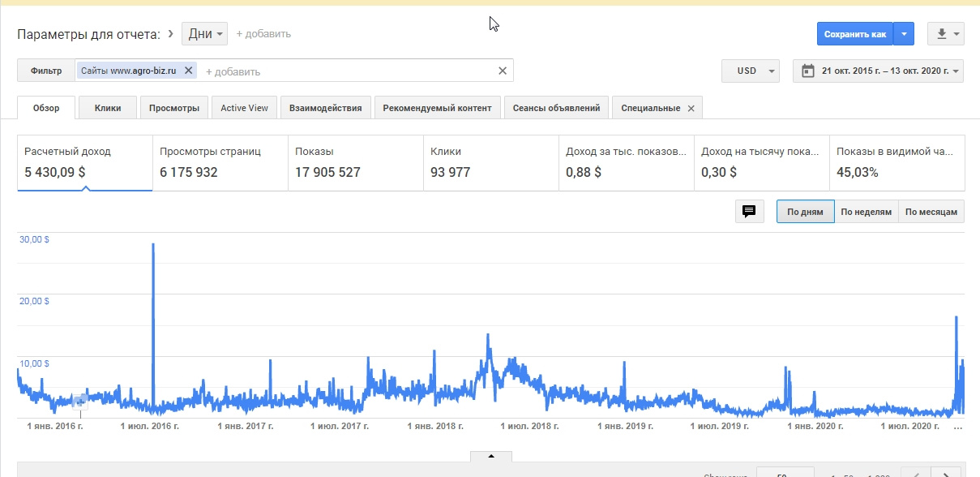The width and height of the screenshot is (980, 477).
Task: Select the 'Сеансы объявлений' tab
Action: pos(556,108)
